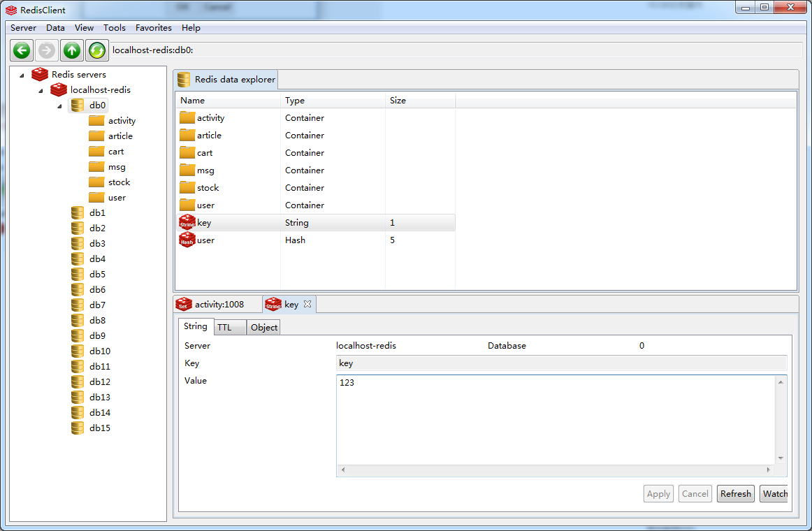Switch to the TTL tab
Screen dimensions: 812x531
point(229,326)
